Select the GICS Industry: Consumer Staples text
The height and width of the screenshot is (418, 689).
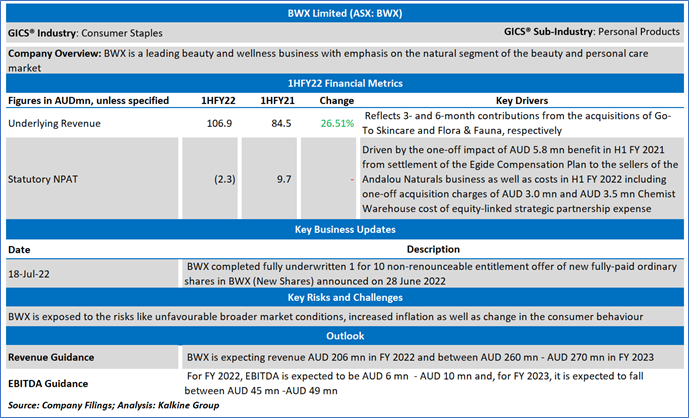(x=85, y=33)
